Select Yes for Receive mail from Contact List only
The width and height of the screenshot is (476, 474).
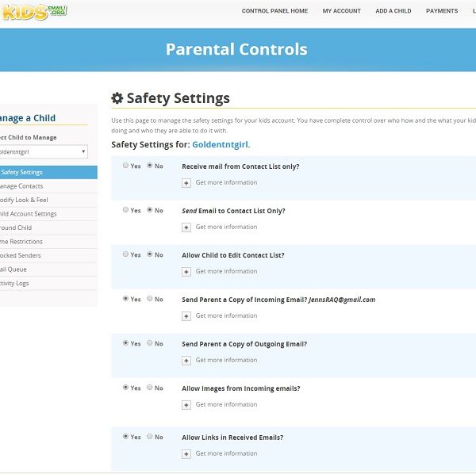coord(125,166)
